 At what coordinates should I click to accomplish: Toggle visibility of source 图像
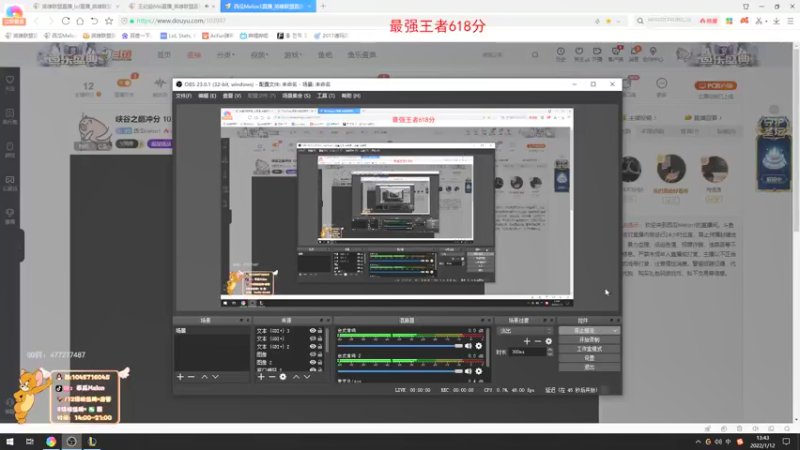tap(313, 354)
